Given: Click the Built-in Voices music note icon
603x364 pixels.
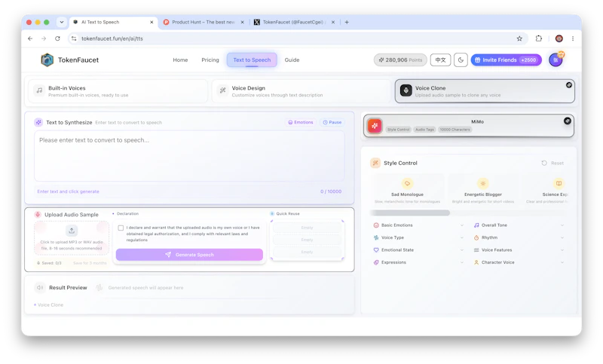Looking at the screenshot, I should 39,90.
